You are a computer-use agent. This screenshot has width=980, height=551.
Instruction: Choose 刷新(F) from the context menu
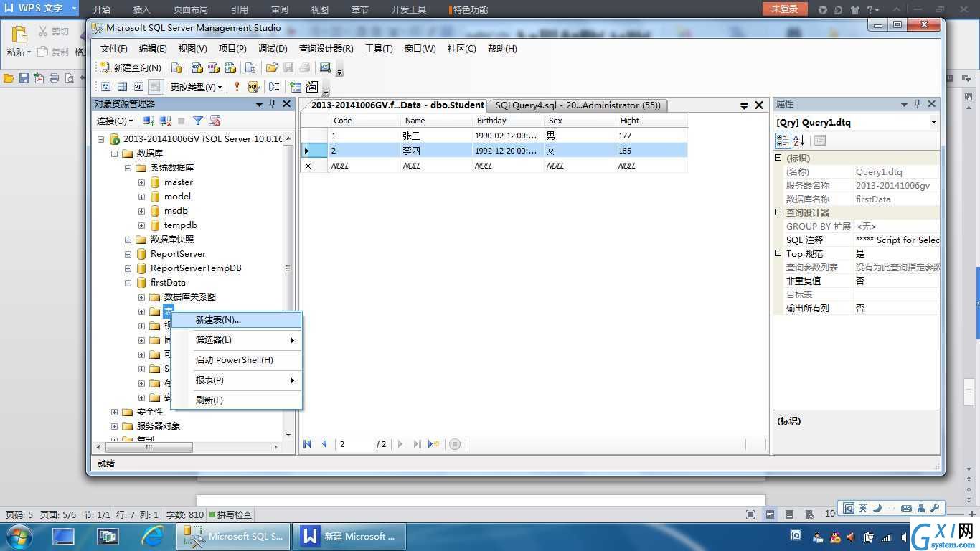(237, 400)
